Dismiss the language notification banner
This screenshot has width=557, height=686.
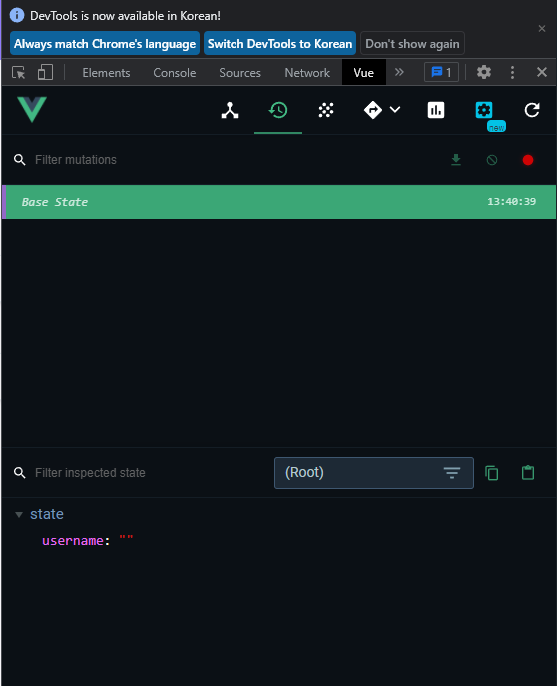[542, 28]
